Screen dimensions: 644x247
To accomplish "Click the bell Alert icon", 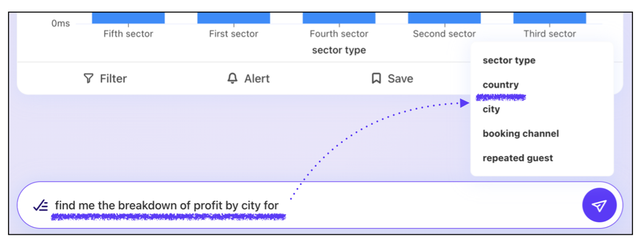I will tap(233, 78).
